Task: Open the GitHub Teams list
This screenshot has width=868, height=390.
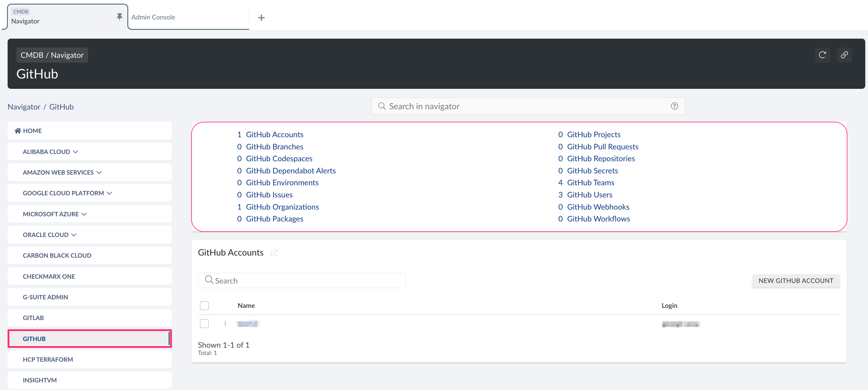Action: [590, 183]
